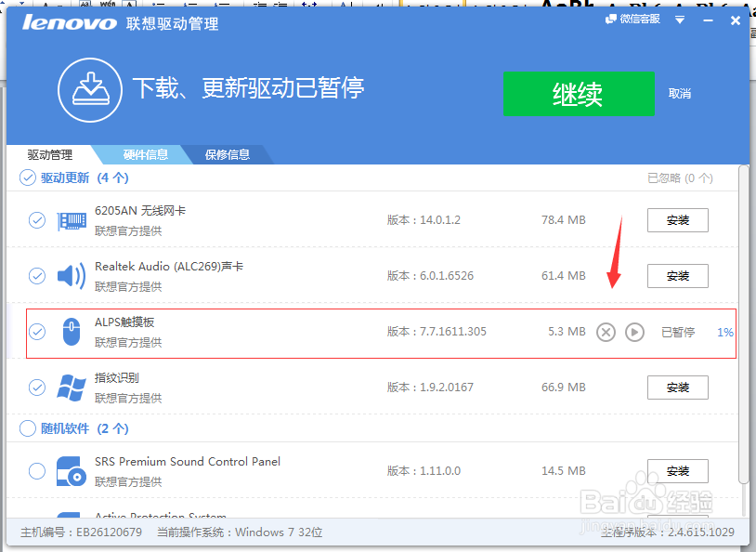Click the lenovo logo in title bar
756x552 pixels.
(70, 22)
